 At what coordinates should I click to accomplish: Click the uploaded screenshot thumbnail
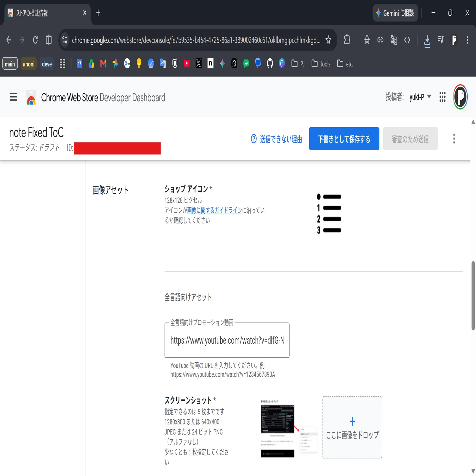click(x=289, y=428)
